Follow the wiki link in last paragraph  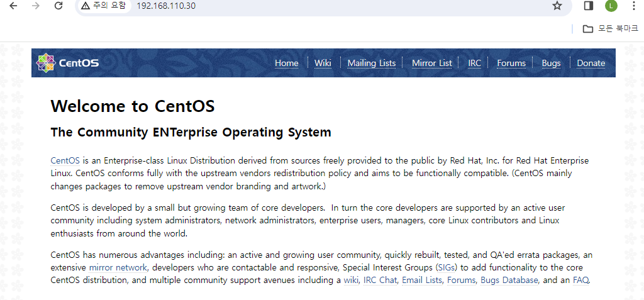coord(352,281)
